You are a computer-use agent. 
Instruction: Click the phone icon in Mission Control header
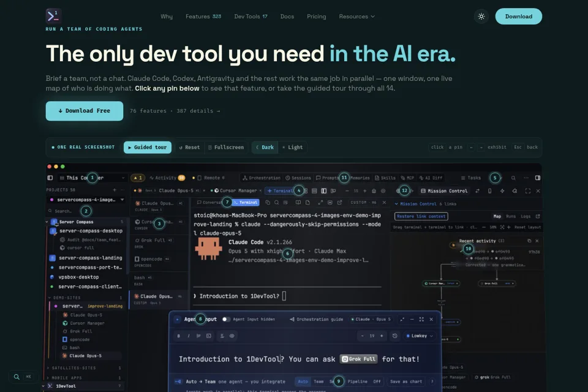[x=489, y=191]
